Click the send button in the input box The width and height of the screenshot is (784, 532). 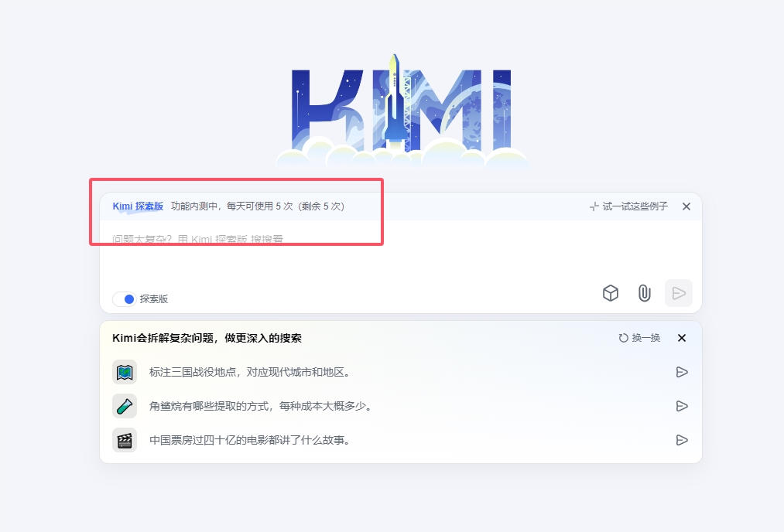[x=679, y=293]
